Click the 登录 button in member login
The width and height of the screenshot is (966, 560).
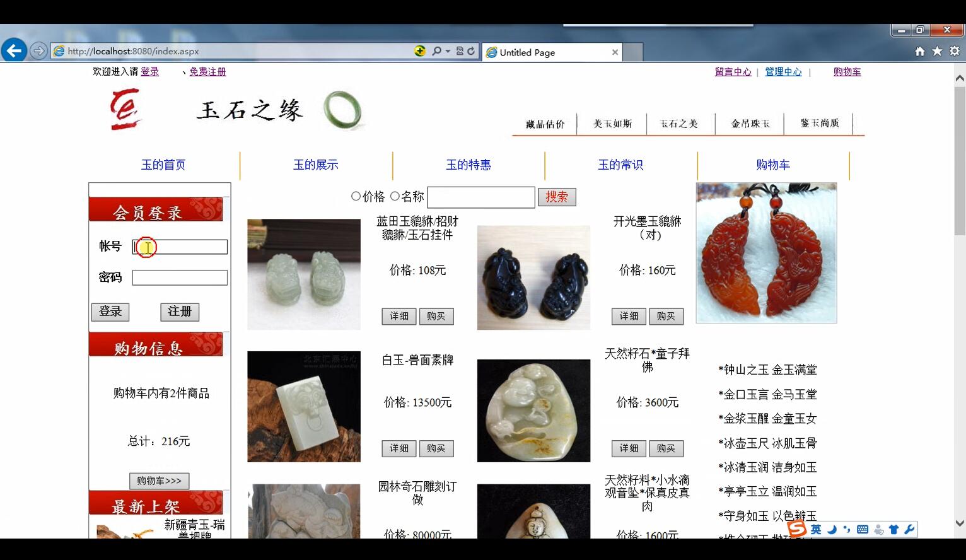110,312
